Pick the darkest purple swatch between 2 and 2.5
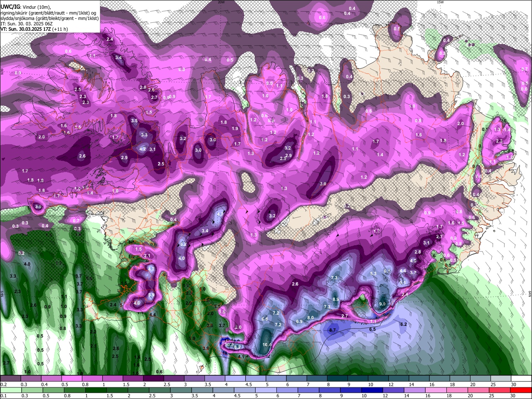Image resolution: width=532 pixels, height=399 pixels. tap(153, 379)
